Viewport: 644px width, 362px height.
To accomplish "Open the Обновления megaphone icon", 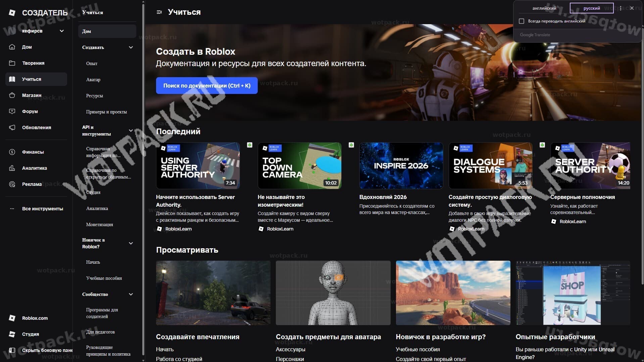I will [12, 127].
